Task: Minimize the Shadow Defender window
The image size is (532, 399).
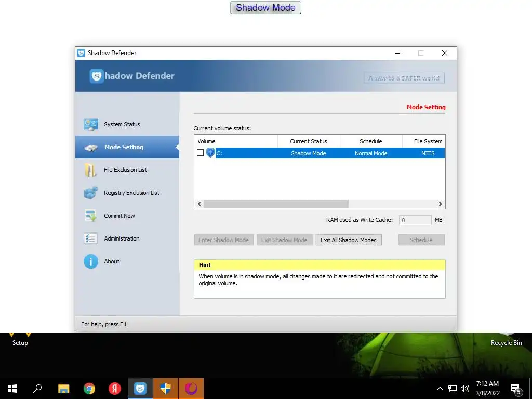Action: click(x=397, y=53)
